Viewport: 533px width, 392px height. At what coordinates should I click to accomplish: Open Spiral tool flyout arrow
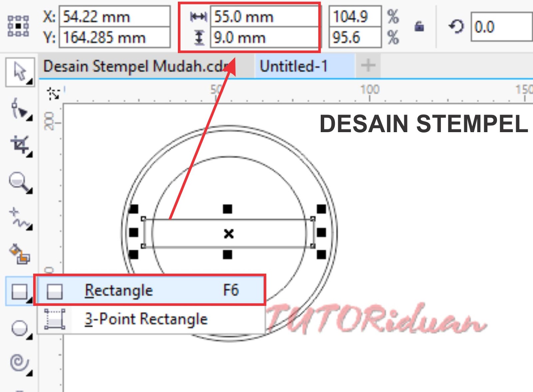pos(30,373)
